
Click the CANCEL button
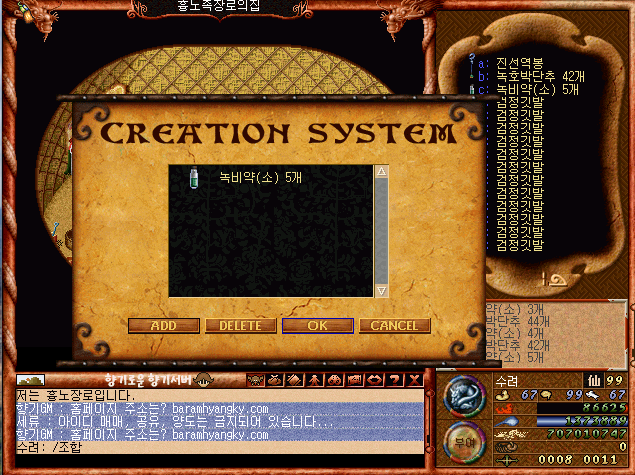click(x=394, y=326)
